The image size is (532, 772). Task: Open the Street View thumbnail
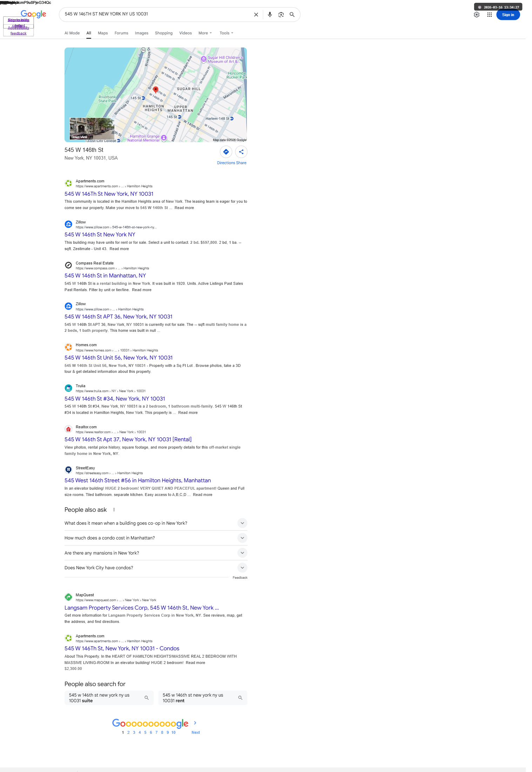coord(92,128)
